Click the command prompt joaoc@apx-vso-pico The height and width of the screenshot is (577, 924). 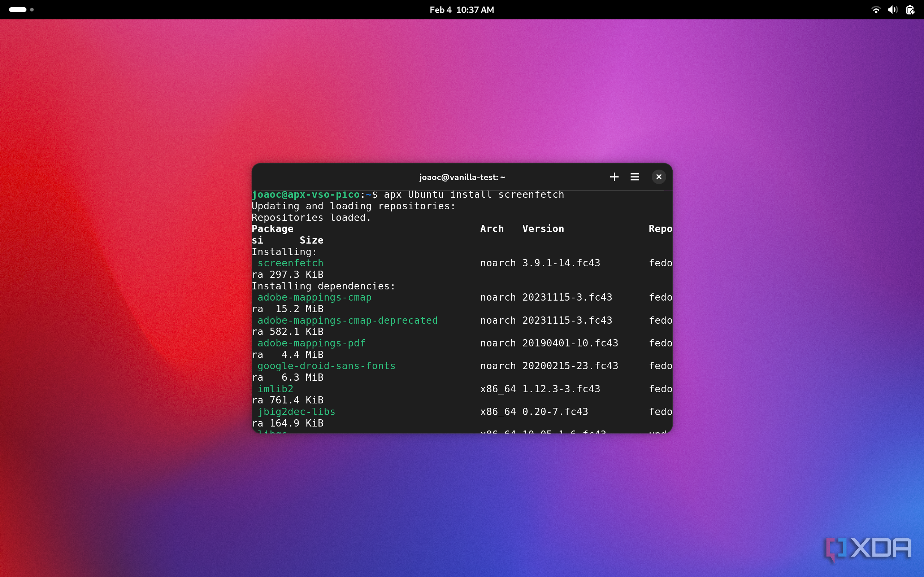pos(306,194)
